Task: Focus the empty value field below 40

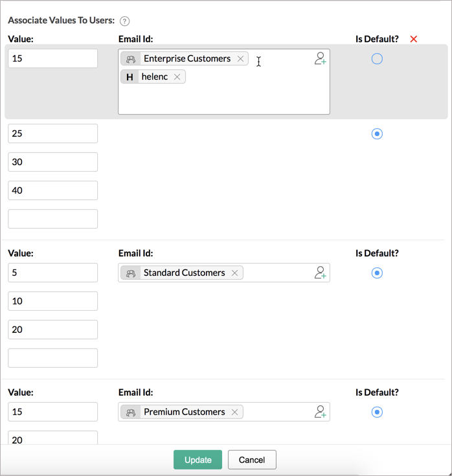Action: (x=52, y=219)
